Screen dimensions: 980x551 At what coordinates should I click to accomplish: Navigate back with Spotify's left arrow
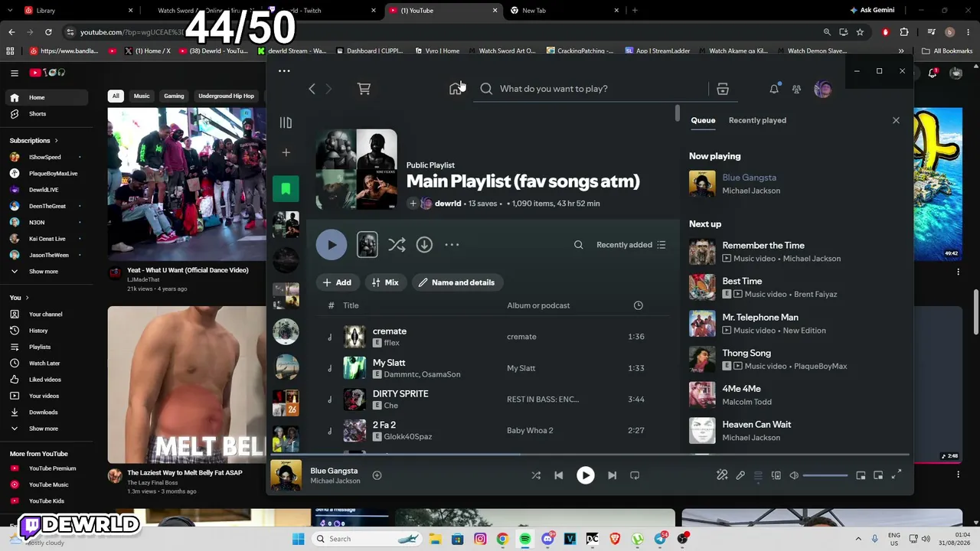tap(312, 89)
